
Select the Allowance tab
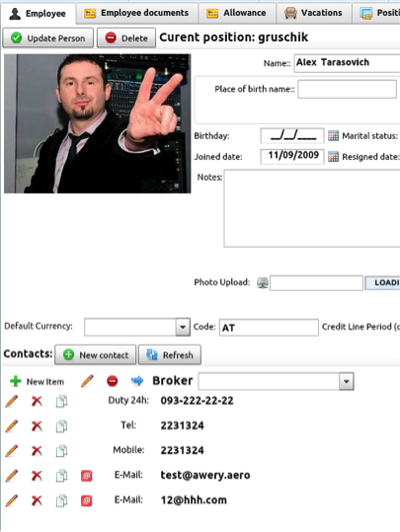click(237, 13)
